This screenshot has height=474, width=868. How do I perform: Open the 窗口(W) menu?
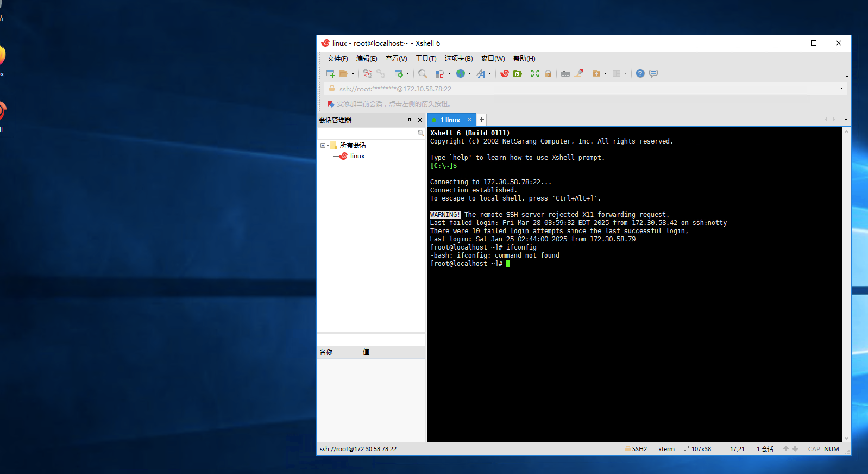[x=493, y=59]
